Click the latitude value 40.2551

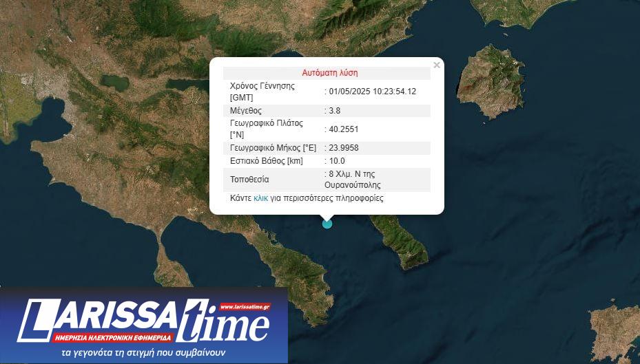(x=343, y=129)
